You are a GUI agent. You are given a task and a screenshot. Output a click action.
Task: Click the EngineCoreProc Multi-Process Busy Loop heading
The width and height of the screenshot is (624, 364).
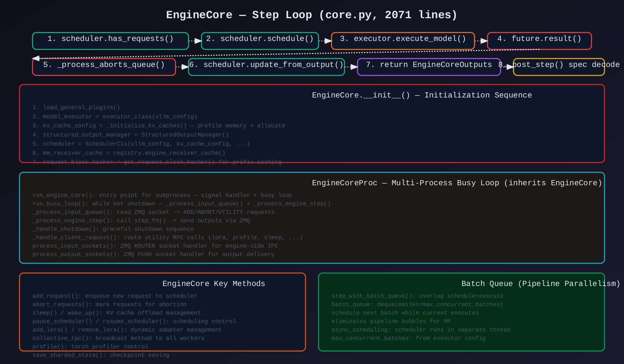(457, 183)
